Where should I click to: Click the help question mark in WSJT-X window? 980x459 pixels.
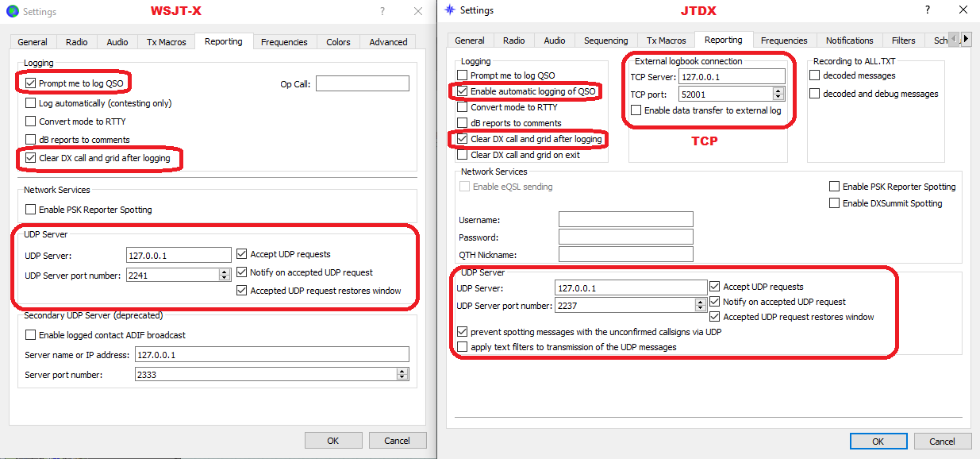[382, 12]
